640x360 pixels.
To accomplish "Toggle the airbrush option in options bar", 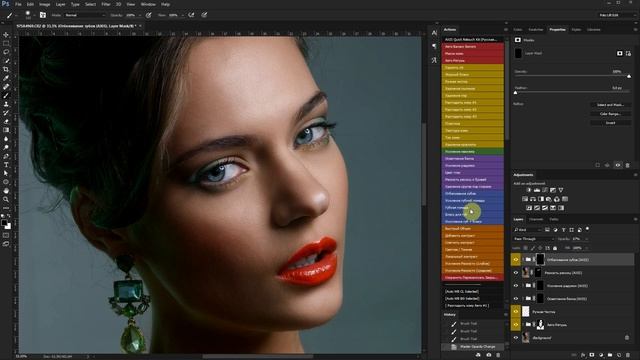I will (191, 15).
